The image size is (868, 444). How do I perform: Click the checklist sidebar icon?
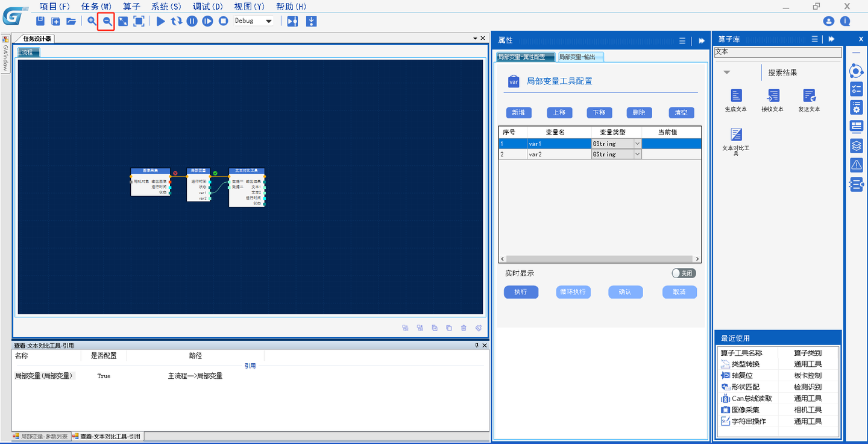857,89
